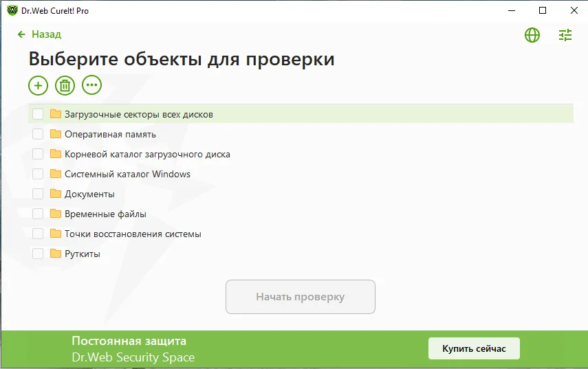Check the Документы checkbox
588x369 pixels.
point(38,194)
